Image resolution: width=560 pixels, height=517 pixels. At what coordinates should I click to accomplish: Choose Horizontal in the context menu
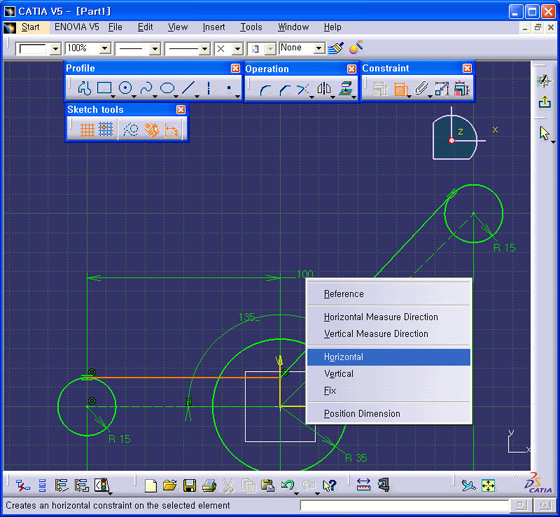(x=389, y=357)
